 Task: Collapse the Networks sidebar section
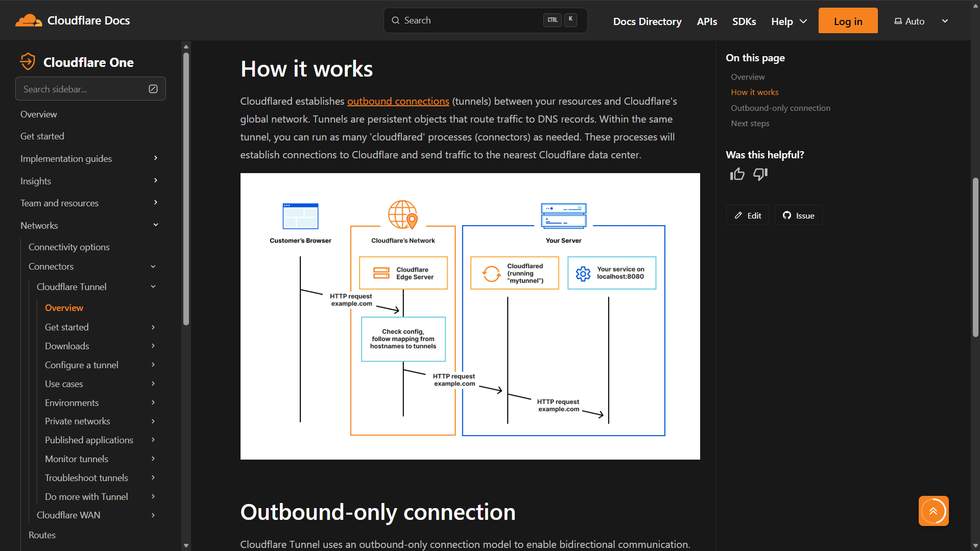click(x=156, y=225)
